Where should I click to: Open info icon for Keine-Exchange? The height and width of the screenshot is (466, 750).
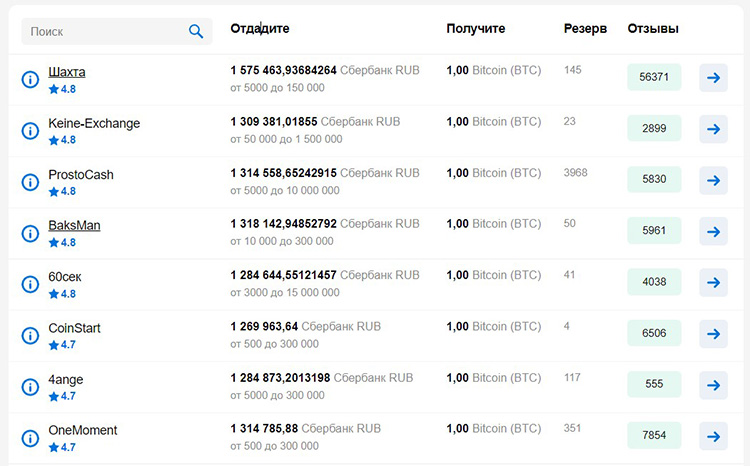pyautogui.click(x=30, y=130)
